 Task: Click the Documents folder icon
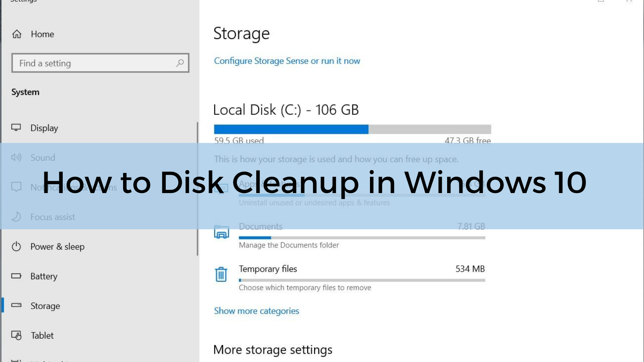tap(221, 232)
